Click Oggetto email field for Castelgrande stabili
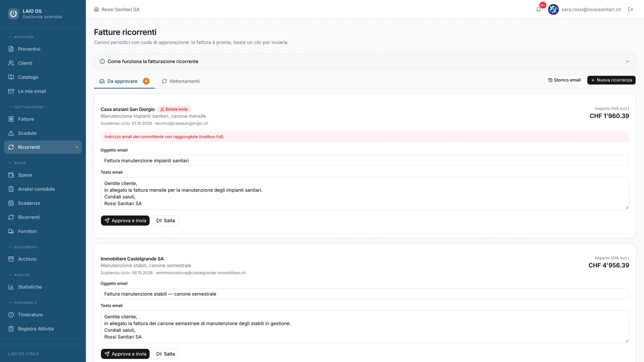Screen dimensions: 644x362 point(365,294)
